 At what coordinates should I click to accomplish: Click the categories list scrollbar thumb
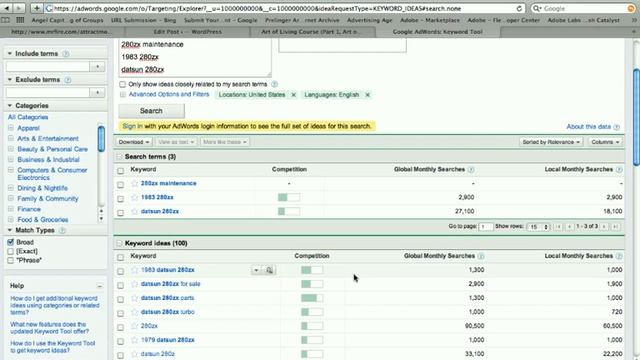point(101,139)
